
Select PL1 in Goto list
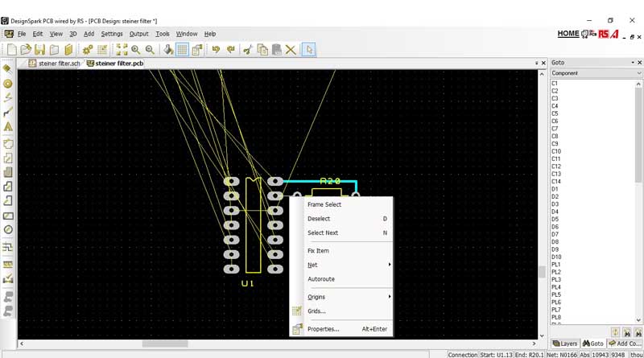pyautogui.click(x=555, y=265)
